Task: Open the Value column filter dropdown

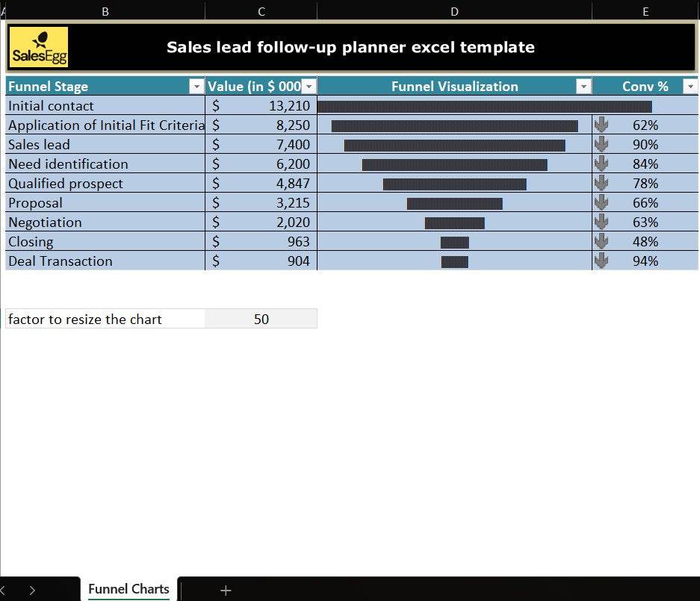Action: [x=309, y=87]
